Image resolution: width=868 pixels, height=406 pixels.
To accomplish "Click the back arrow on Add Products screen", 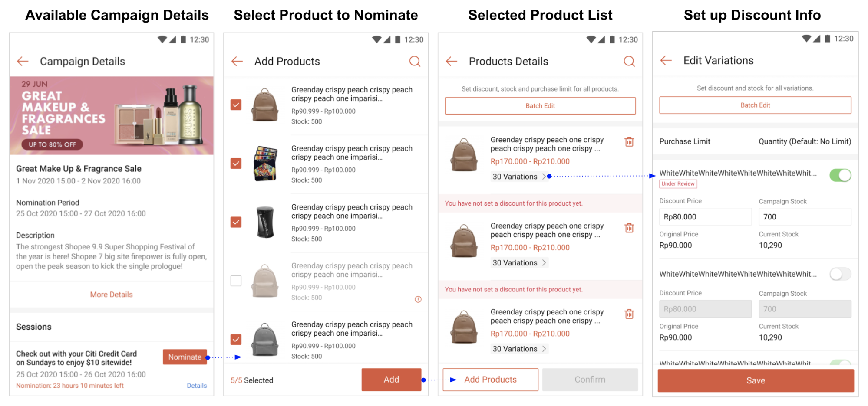I will pyautogui.click(x=236, y=61).
